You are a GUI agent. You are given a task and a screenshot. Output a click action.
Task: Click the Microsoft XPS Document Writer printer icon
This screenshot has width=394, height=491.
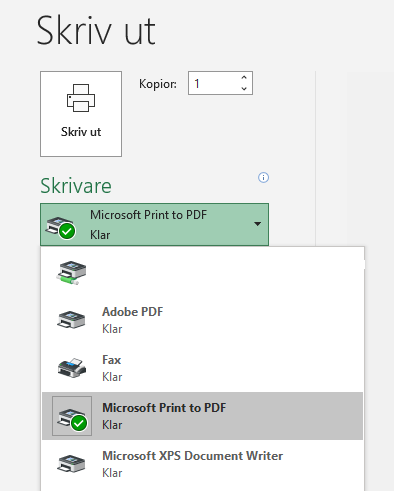[71, 464]
